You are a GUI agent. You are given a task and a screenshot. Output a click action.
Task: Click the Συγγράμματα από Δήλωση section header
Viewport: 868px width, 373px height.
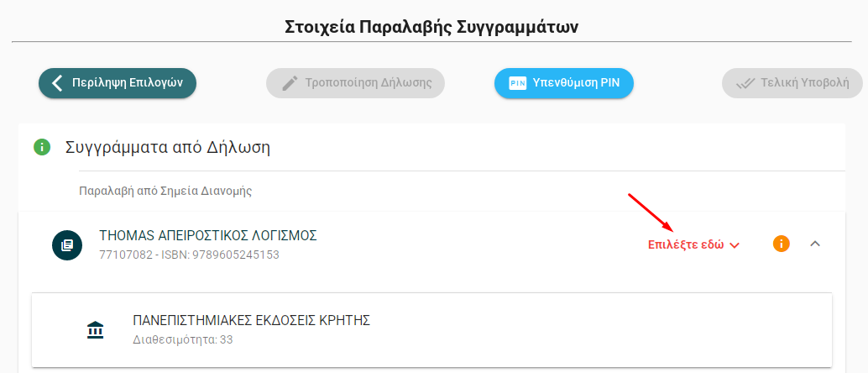point(167,148)
